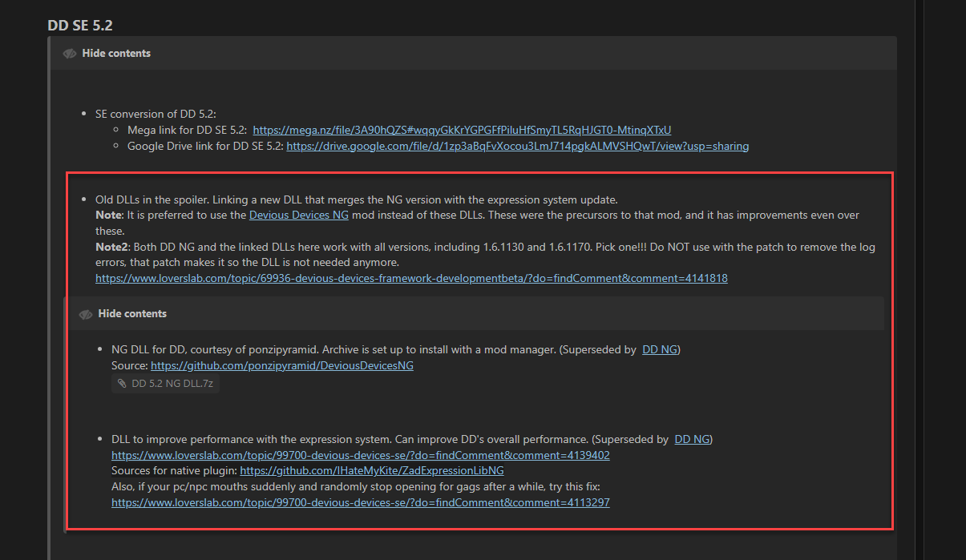Open the Mega link for DD SE 5.2

[x=462, y=130]
